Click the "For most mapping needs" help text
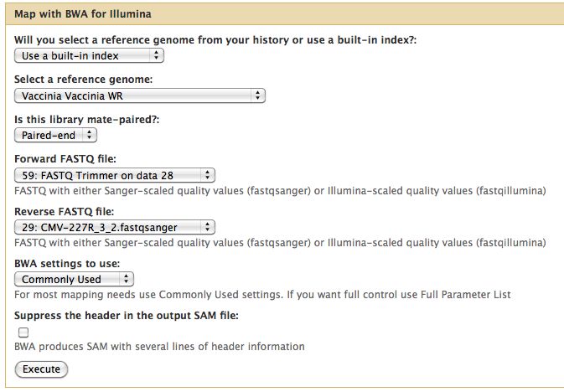Viewport: 564px width, 392px height. (262, 295)
